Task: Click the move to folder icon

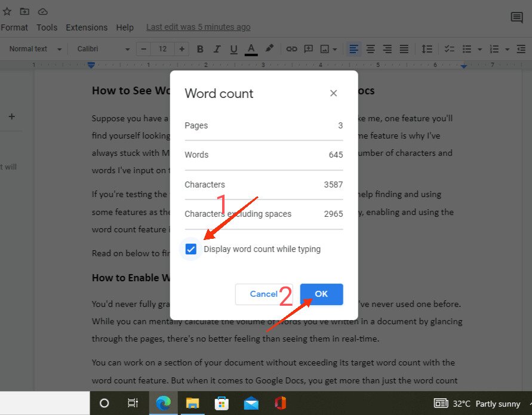Action: 24,11
